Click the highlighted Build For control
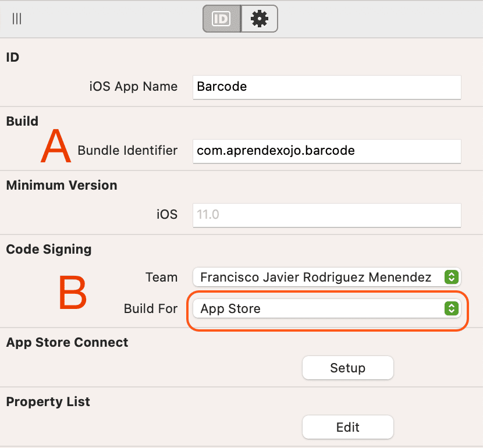Image resolution: width=483 pixels, height=448 pixels. coord(326,308)
